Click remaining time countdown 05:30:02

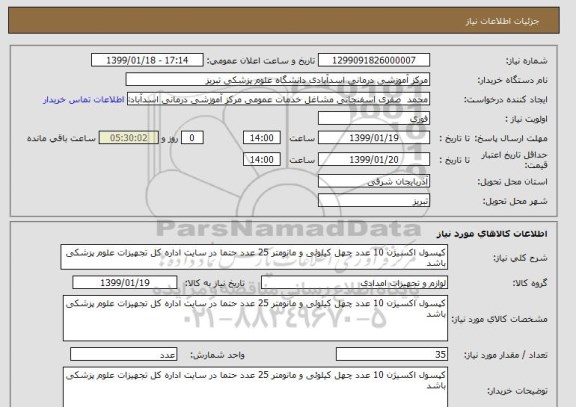pyautogui.click(x=129, y=138)
